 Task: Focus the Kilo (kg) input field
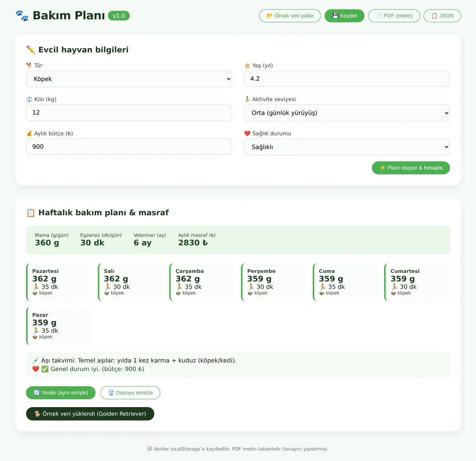[129, 113]
